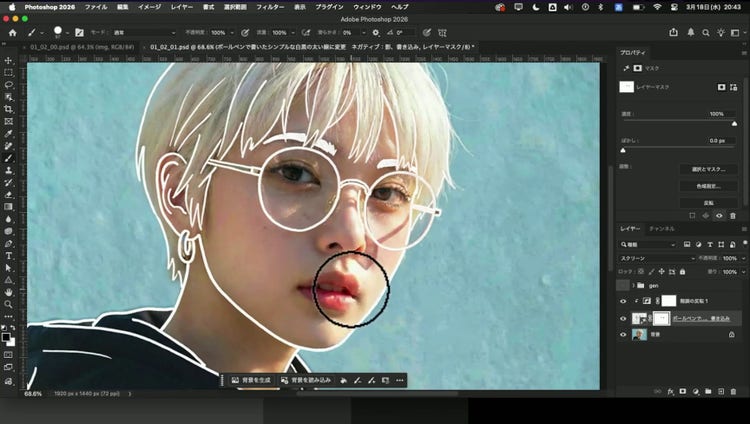The height and width of the screenshot is (424, 750).
Task: Select the Move tool
Action: 9,60
